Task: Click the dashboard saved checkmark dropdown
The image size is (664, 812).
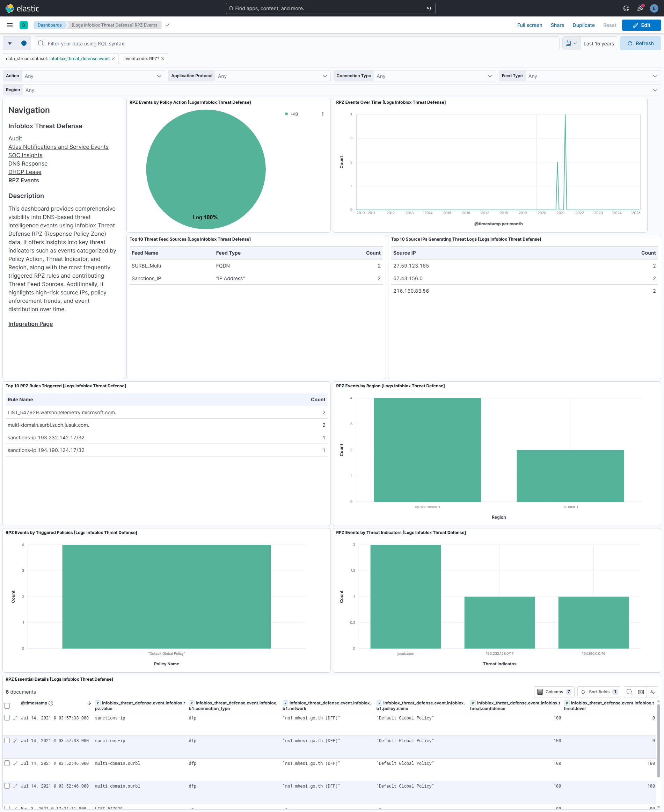Action: pyautogui.click(x=167, y=25)
